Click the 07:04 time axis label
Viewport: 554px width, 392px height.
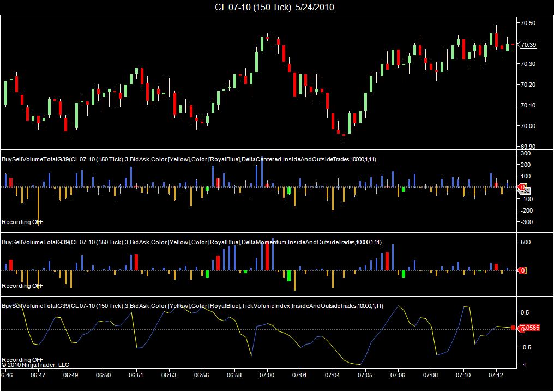pyautogui.click(x=333, y=375)
